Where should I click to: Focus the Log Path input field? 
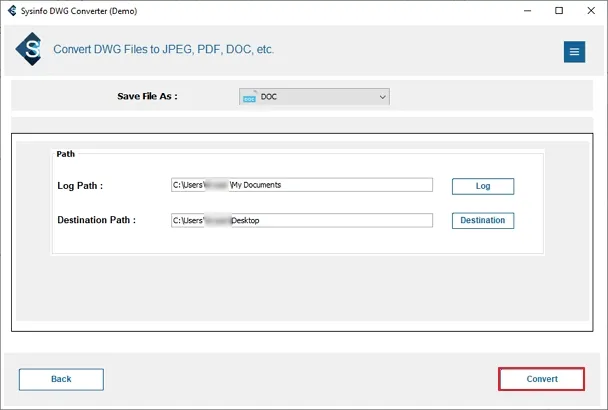click(x=302, y=185)
